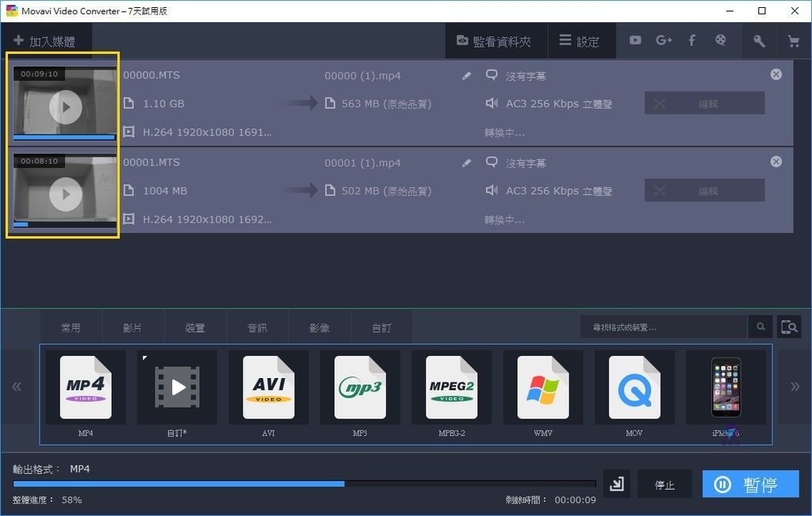The image size is (812, 516).
Task: Click the YouTube icon in top toolbar
Action: point(635,40)
